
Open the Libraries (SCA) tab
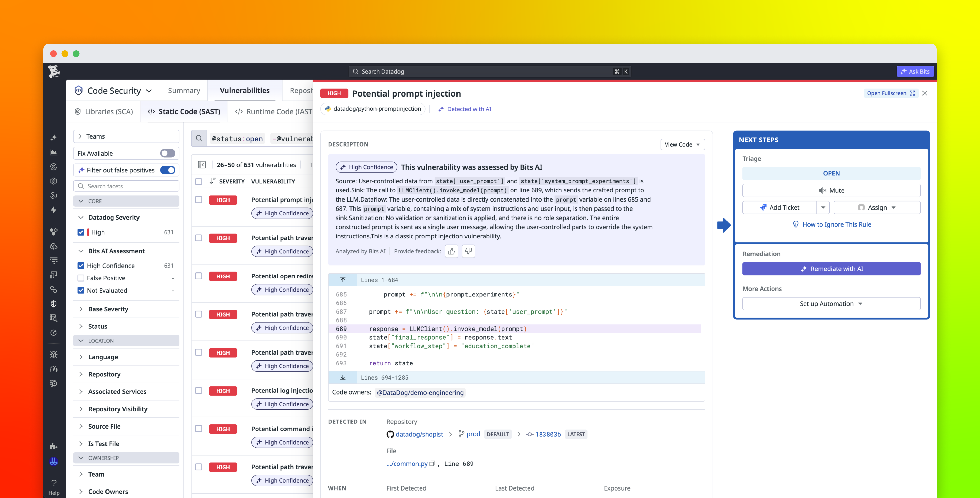point(104,111)
